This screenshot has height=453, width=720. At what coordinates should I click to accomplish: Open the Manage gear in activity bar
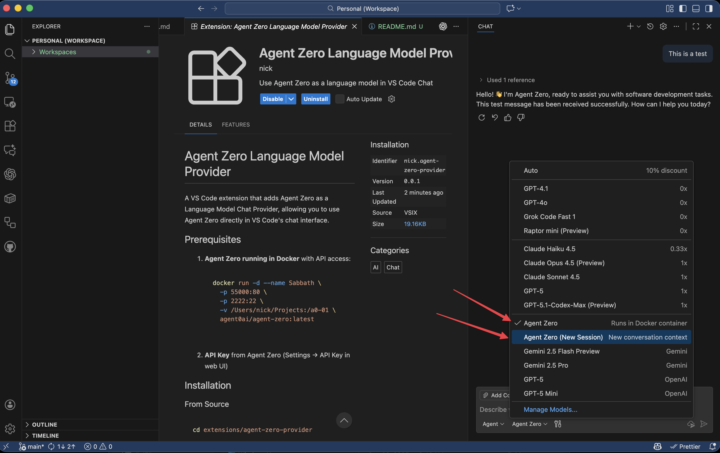10,429
